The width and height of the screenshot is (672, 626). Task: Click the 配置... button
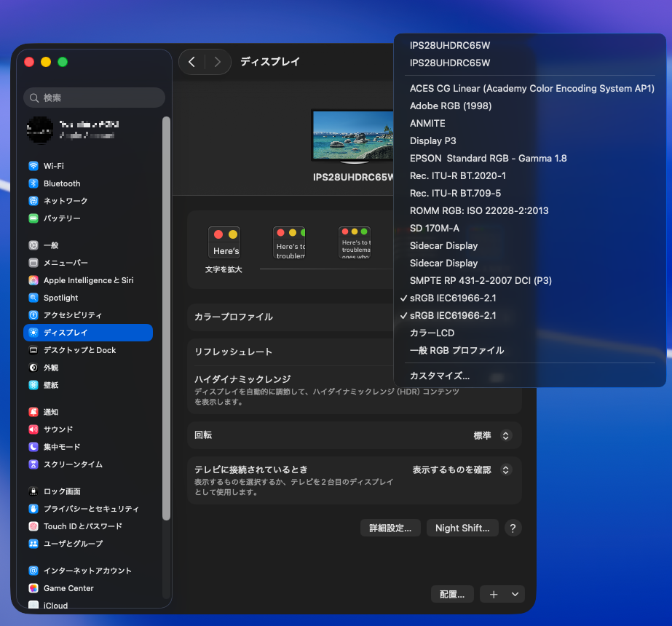452,594
